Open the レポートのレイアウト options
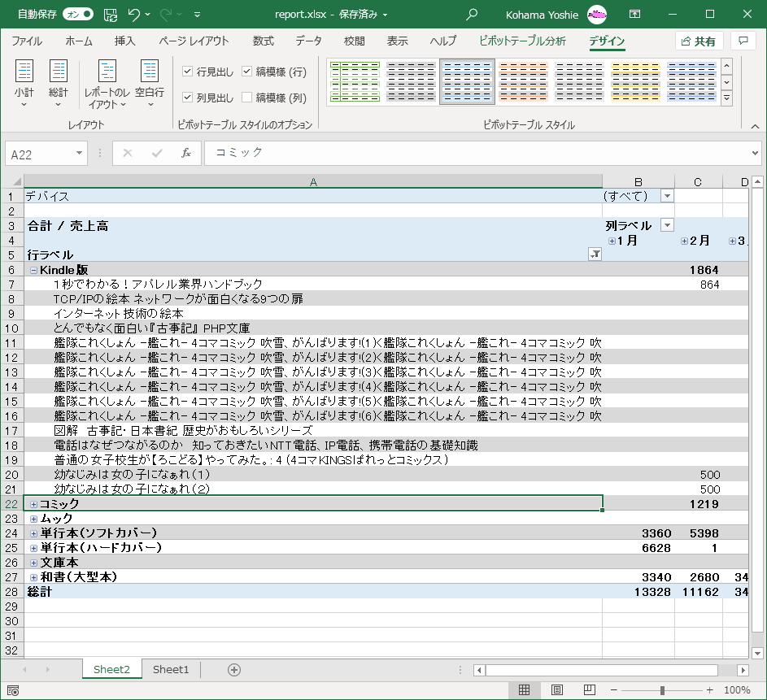The width and height of the screenshot is (767, 700). click(x=107, y=84)
